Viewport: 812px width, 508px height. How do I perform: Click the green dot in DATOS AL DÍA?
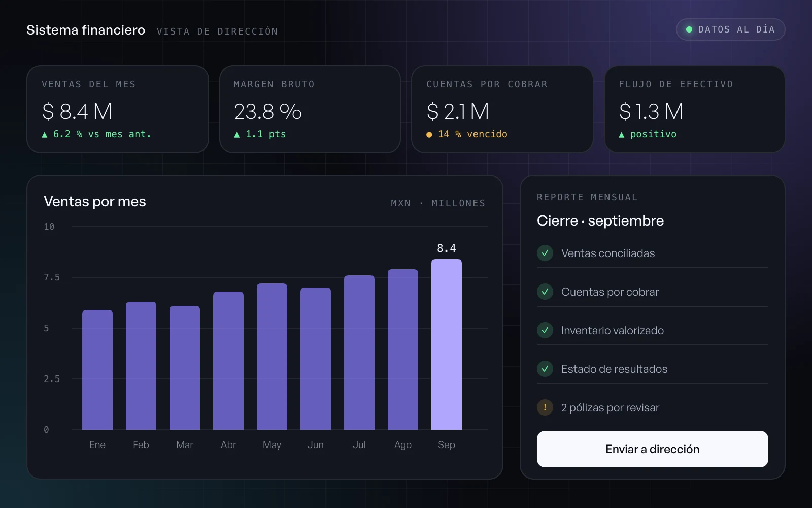tap(689, 29)
